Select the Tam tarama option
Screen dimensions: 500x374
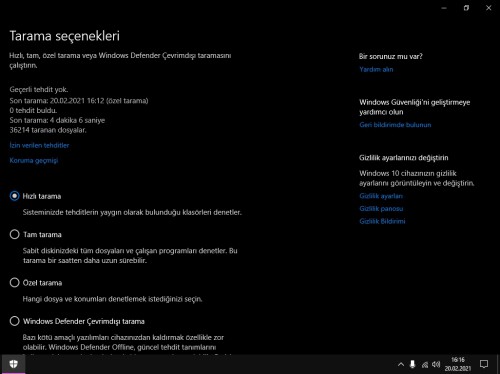(x=14, y=234)
